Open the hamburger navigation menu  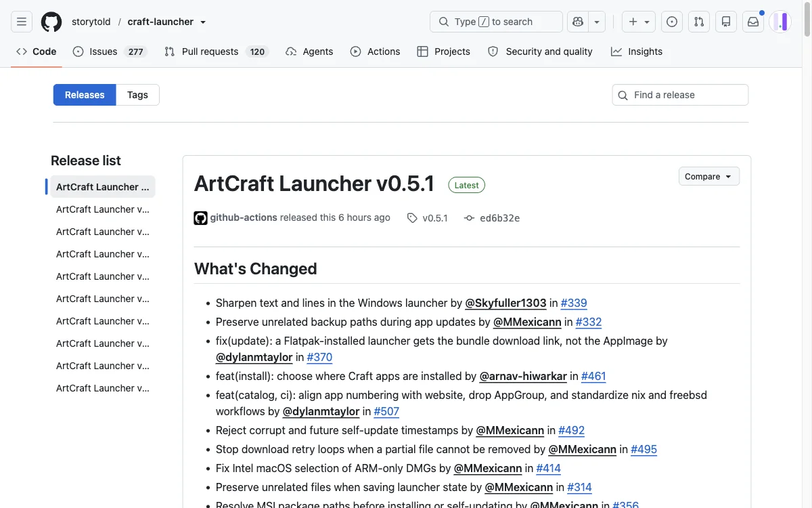point(22,22)
